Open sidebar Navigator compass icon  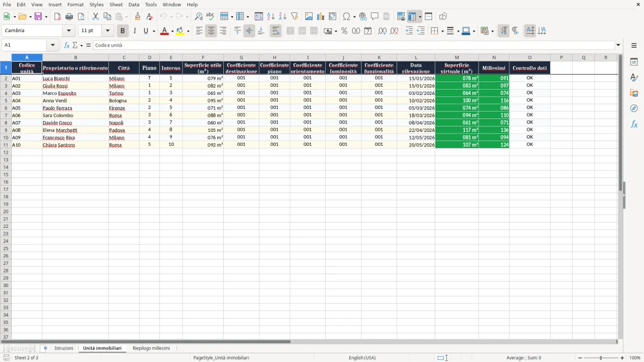click(634, 108)
